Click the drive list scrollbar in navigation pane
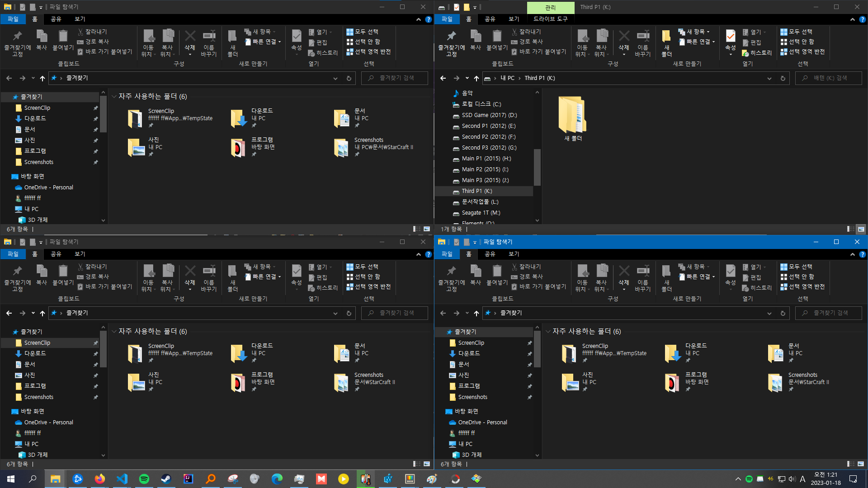 (537, 167)
